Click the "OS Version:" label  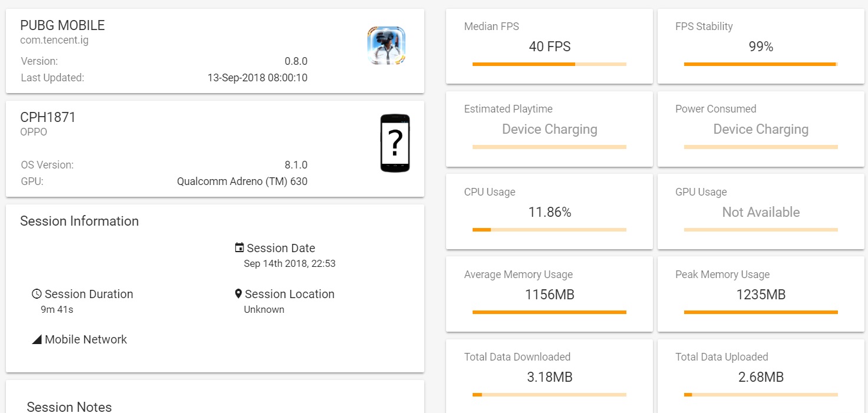47,165
